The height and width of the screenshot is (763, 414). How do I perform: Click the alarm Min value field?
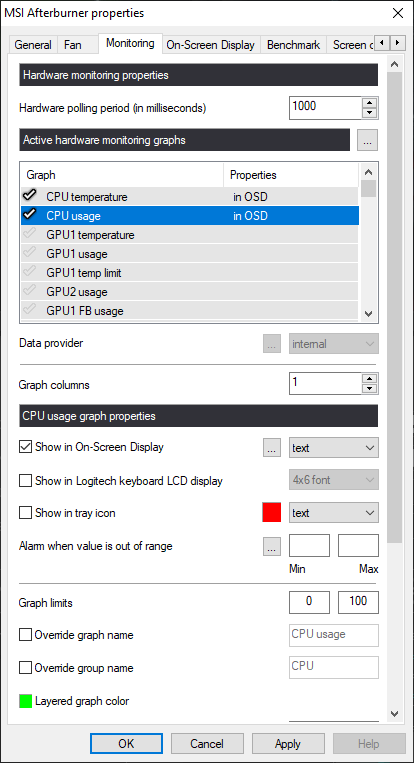tap(309, 545)
